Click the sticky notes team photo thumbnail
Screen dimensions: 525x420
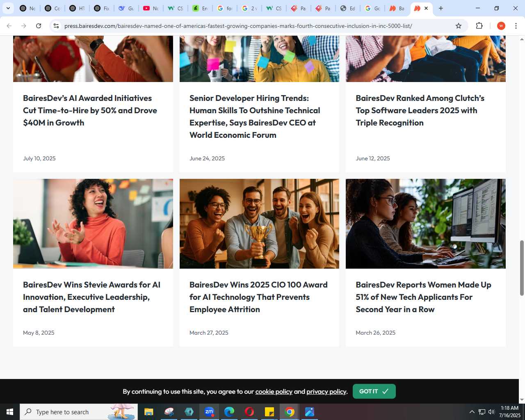tap(259, 59)
